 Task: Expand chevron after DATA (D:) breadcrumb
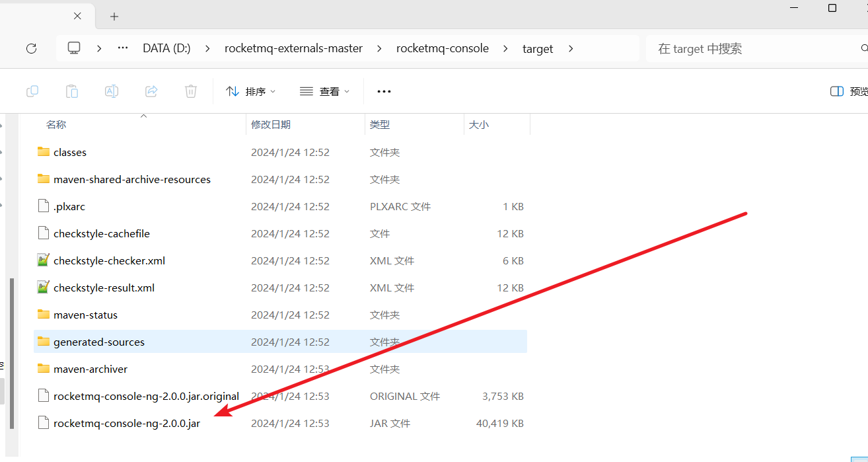pyautogui.click(x=207, y=48)
